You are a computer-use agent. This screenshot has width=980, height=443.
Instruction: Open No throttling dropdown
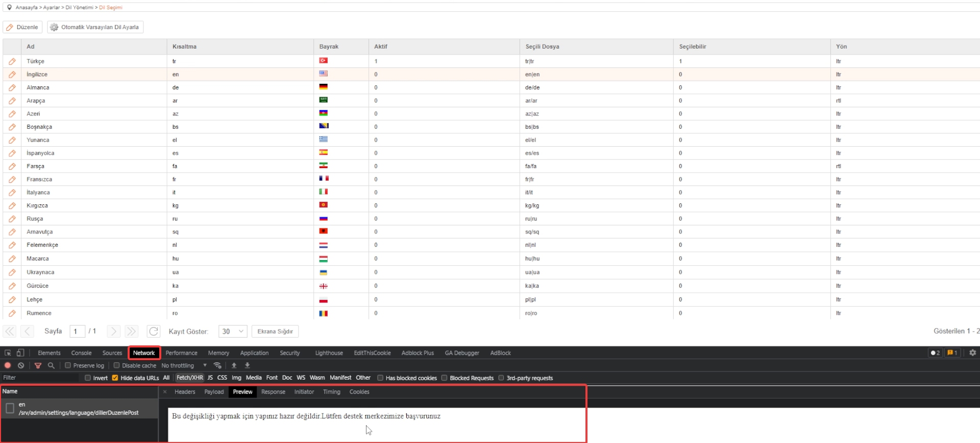(184, 365)
